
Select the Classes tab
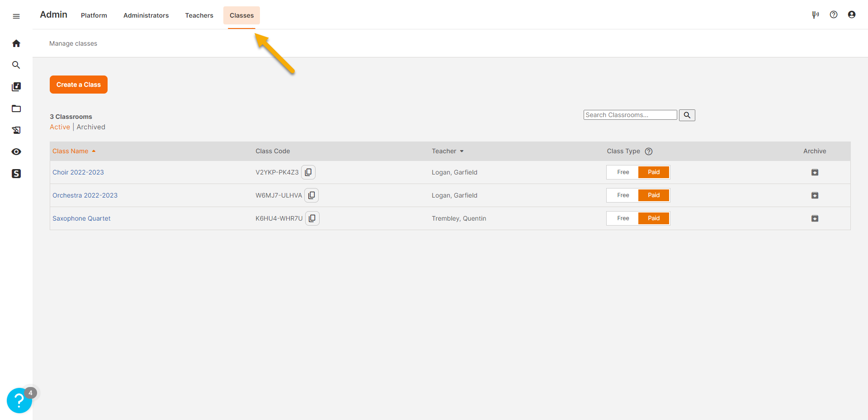(242, 15)
